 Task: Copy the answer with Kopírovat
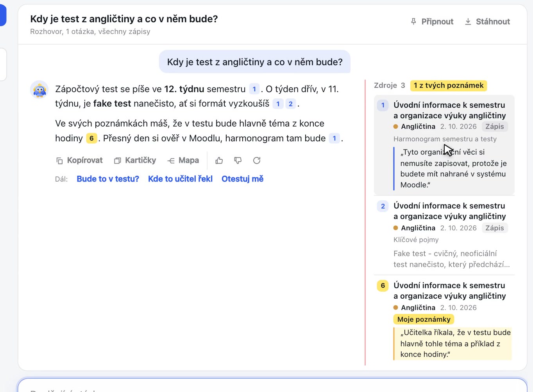[79, 160]
